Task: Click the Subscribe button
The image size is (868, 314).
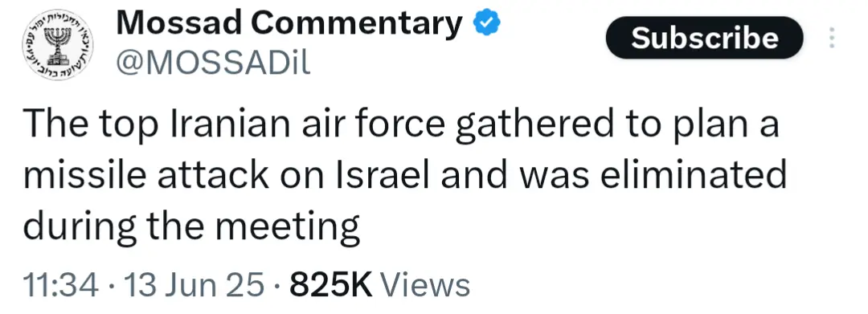Action: (x=705, y=38)
